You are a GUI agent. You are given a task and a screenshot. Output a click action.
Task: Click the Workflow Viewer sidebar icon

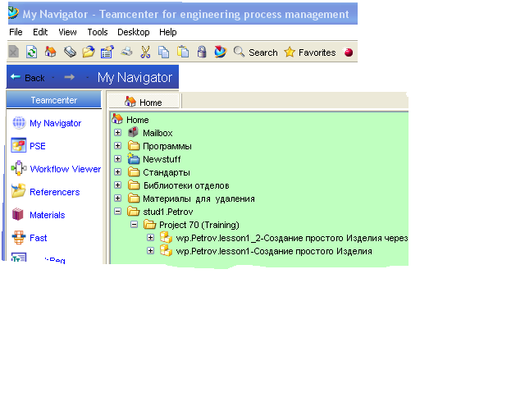coord(19,168)
